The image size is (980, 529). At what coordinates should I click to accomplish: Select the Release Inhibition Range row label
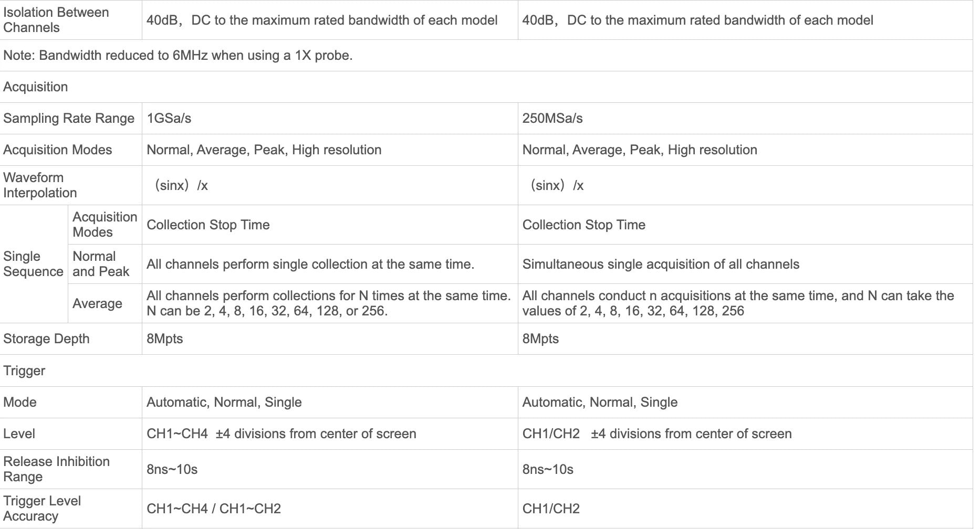[56, 469]
